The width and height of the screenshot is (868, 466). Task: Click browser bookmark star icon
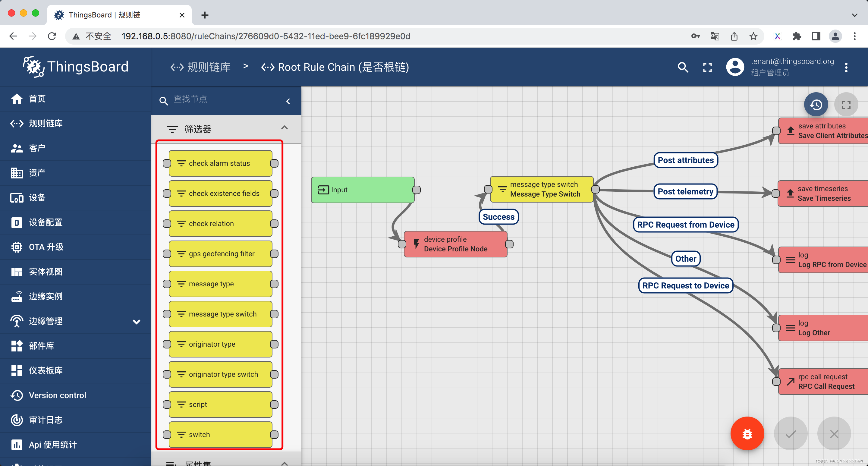point(753,36)
